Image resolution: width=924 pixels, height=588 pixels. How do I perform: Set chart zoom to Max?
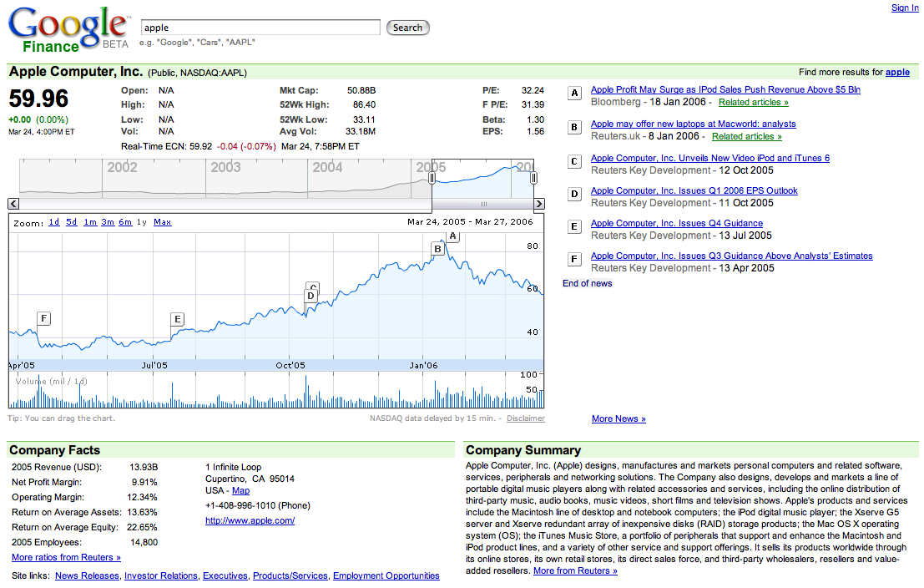pos(163,222)
